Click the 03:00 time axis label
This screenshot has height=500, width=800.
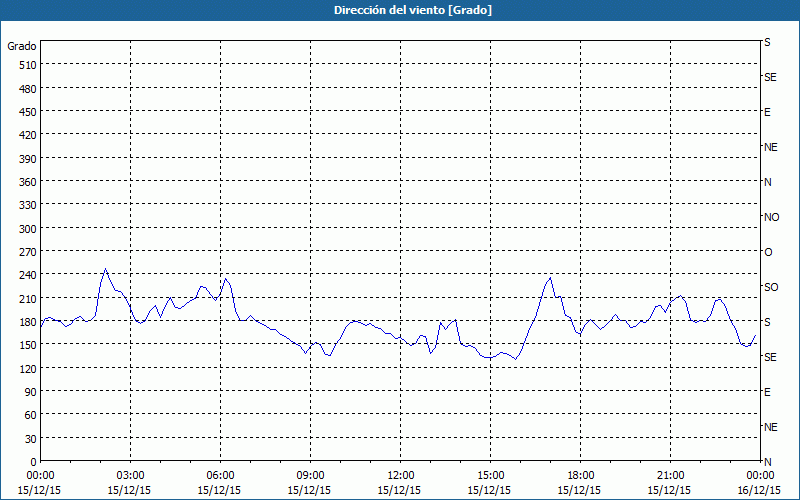[x=131, y=476]
